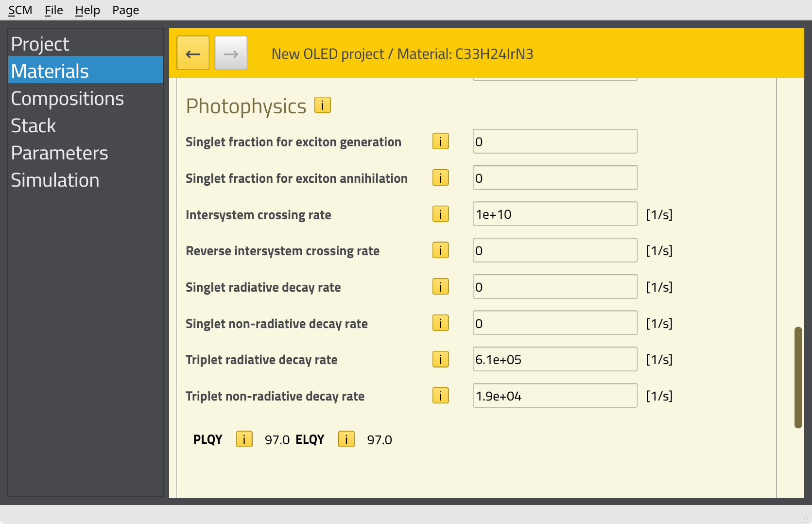
Task: Show info for Singlet non-radiative decay rate
Action: [440, 323]
